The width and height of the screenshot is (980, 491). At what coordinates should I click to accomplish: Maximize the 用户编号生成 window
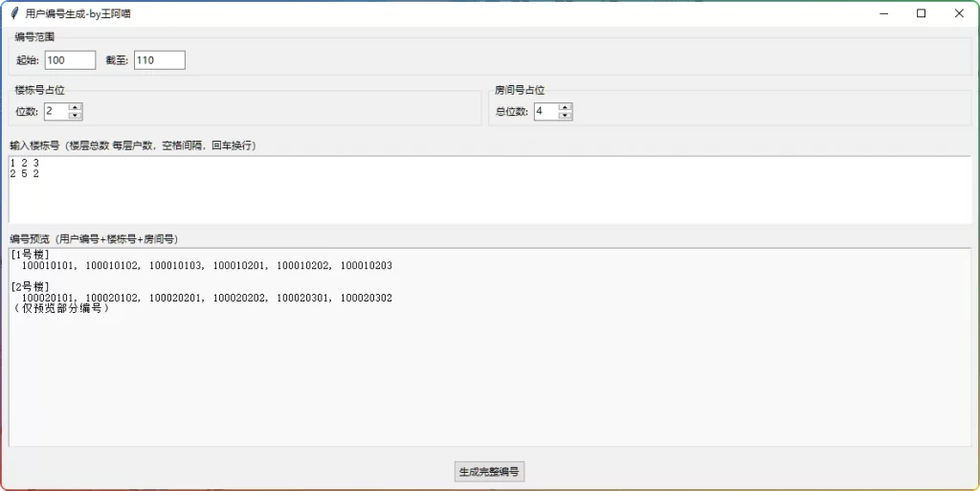[x=922, y=13]
